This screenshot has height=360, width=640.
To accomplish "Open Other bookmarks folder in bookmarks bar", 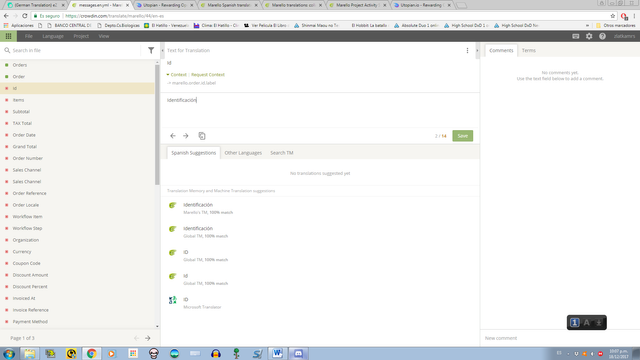I will coord(615,25).
